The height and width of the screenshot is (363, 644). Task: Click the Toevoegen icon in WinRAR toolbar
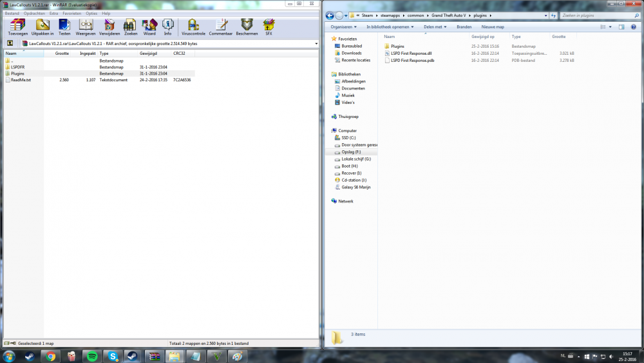(17, 27)
